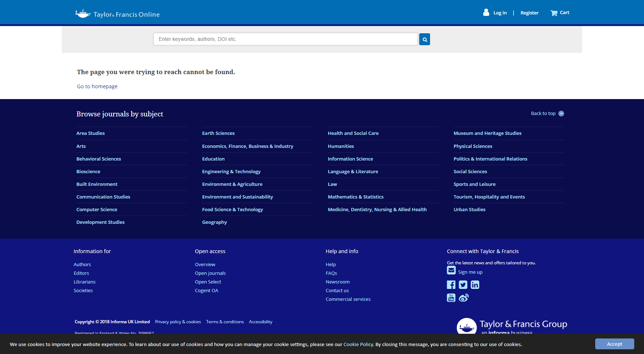Open Commercial services link
The image size is (644, 354).
pyautogui.click(x=348, y=299)
